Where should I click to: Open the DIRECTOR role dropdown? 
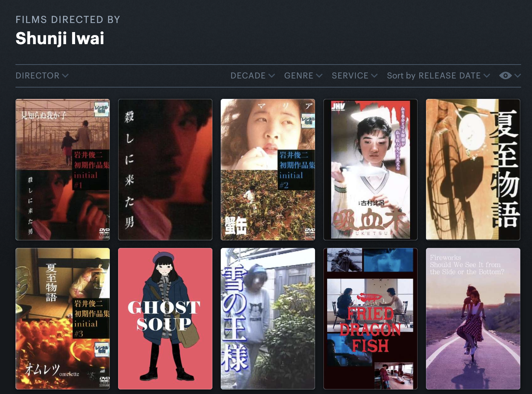coord(42,75)
